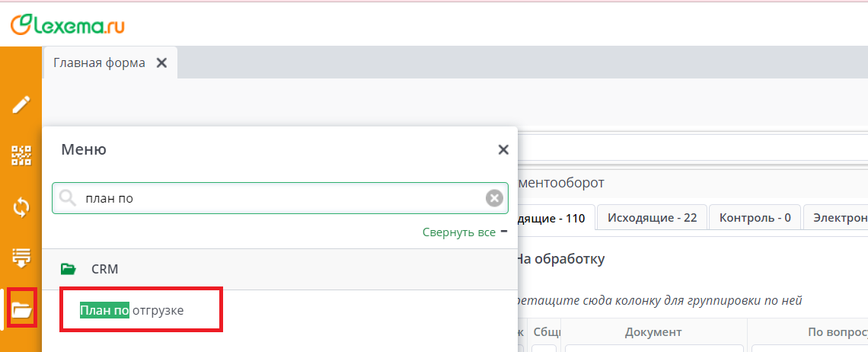Open План по отгрузке menu item
The height and width of the screenshot is (352, 868).
click(132, 310)
